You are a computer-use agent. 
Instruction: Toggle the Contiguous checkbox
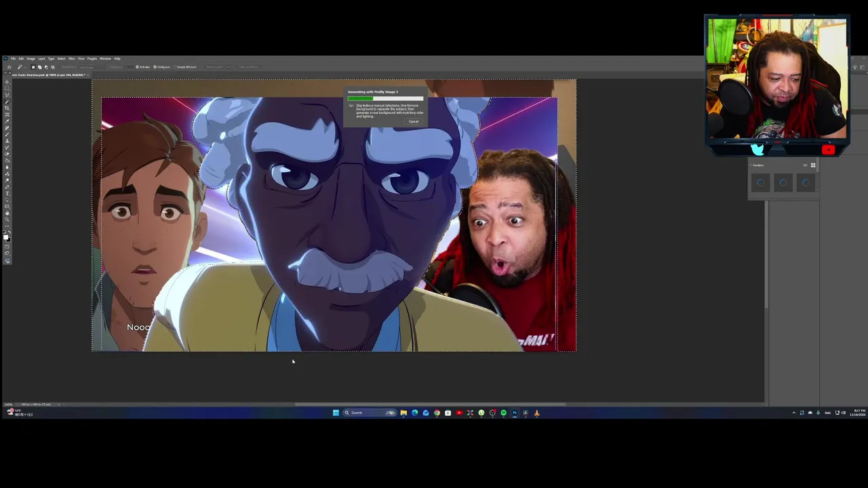[155, 67]
